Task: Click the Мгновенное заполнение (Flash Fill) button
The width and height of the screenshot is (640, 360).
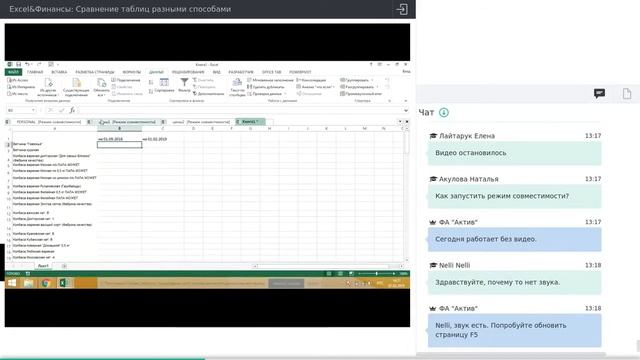Action: click(x=270, y=80)
